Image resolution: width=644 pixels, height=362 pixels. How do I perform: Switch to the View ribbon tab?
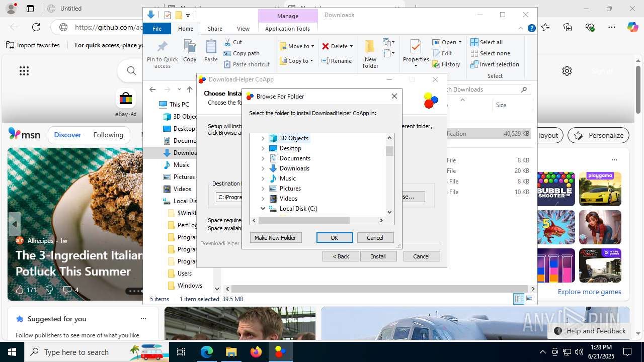click(x=243, y=29)
